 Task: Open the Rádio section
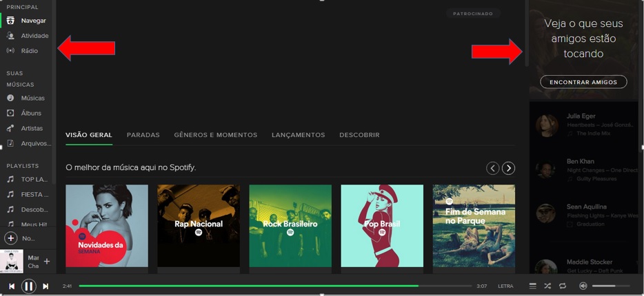coord(22,51)
